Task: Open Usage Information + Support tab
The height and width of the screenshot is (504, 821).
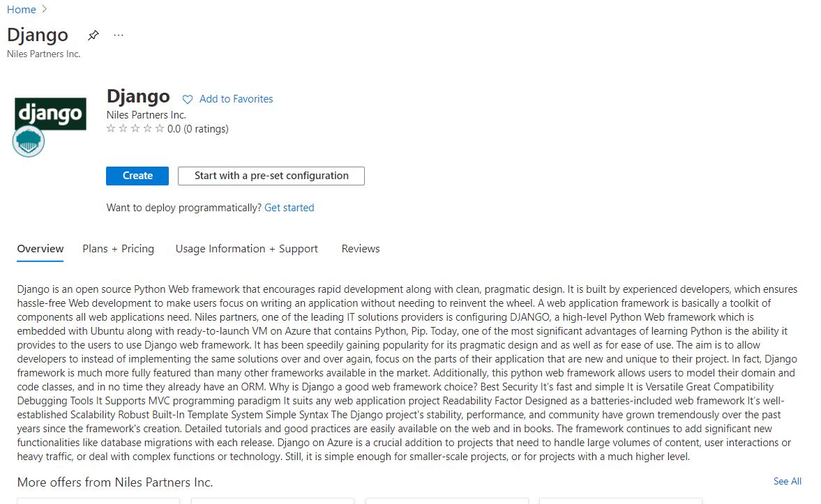Action: pos(247,249)
